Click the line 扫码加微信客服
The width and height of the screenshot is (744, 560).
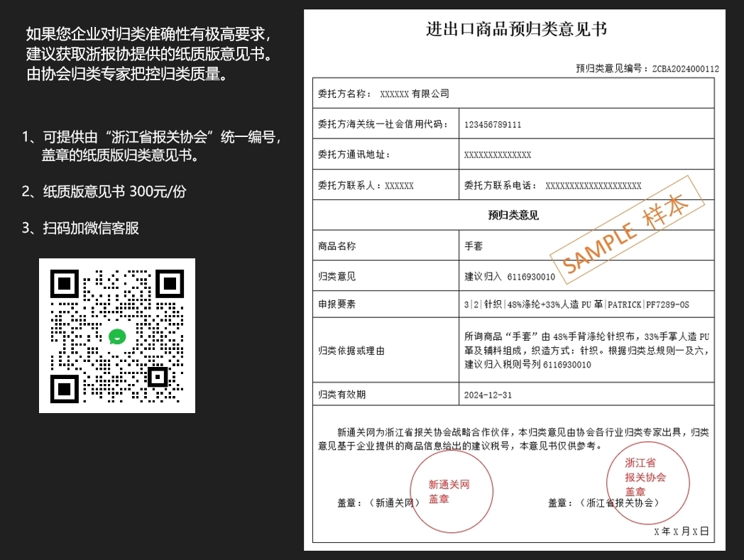click(80, 228)
